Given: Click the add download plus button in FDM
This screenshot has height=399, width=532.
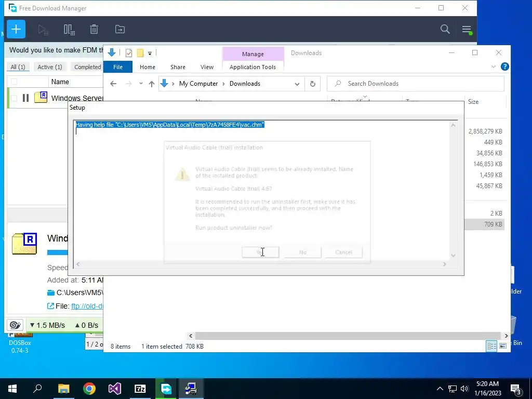Looking at the screenshot, I should (x=16, y=29).
